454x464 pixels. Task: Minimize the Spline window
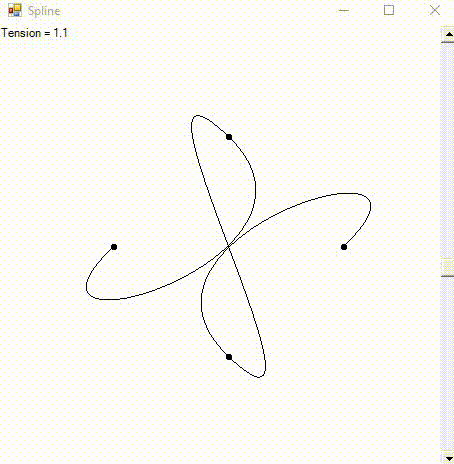click(x=344, y=10)
